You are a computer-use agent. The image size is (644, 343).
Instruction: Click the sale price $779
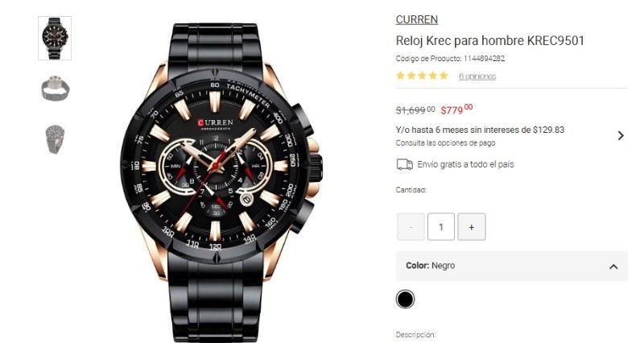coord(456,110)
